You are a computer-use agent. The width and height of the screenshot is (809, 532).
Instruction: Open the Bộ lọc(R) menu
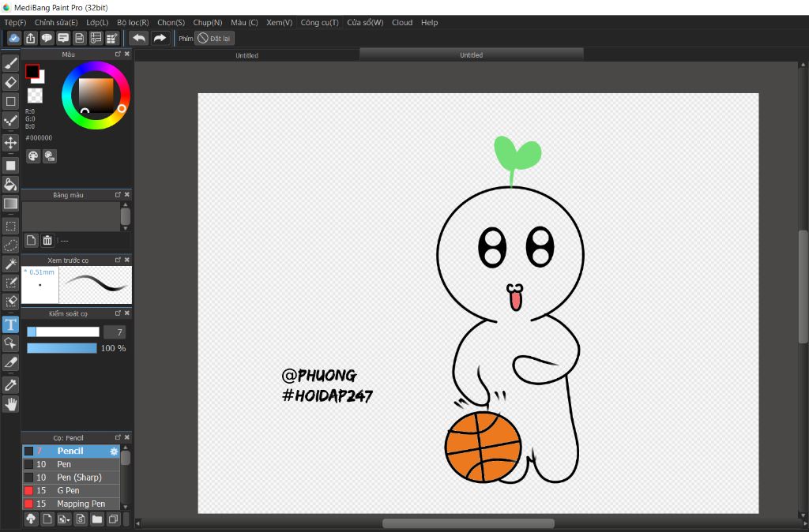point(133,23)
